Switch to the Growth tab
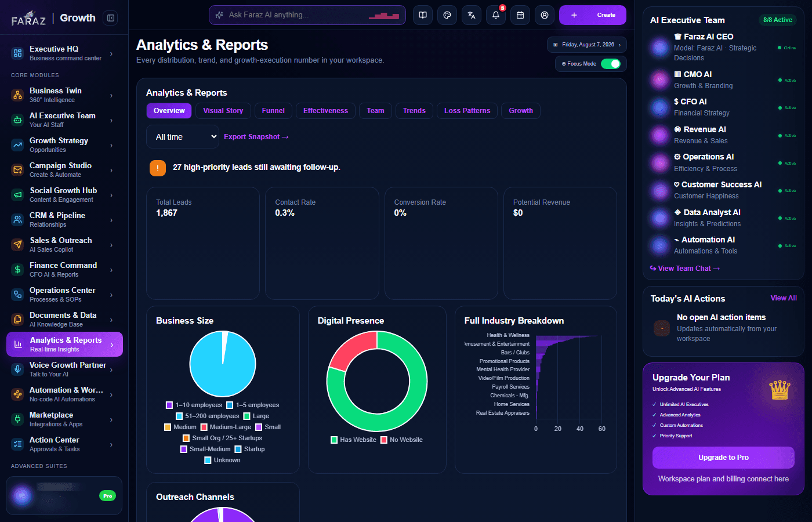The width and height of the screenshot is (812, 522). point(521,111)
